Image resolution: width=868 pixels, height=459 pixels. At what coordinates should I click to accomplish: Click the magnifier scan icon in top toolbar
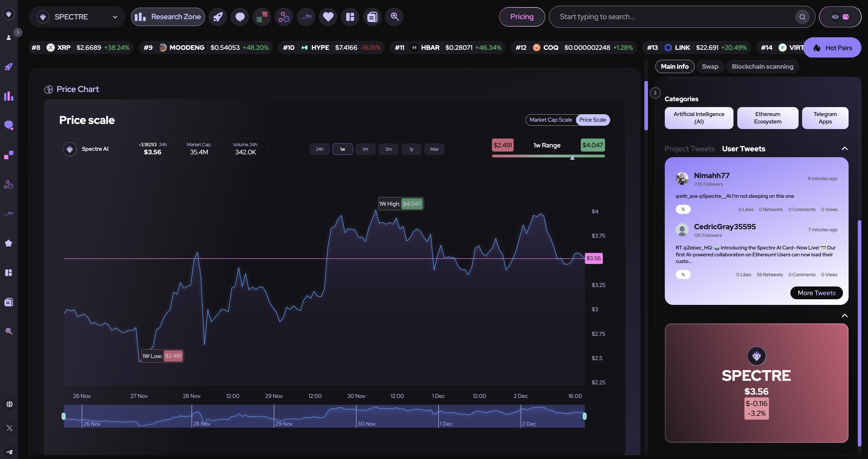point(394,17)
